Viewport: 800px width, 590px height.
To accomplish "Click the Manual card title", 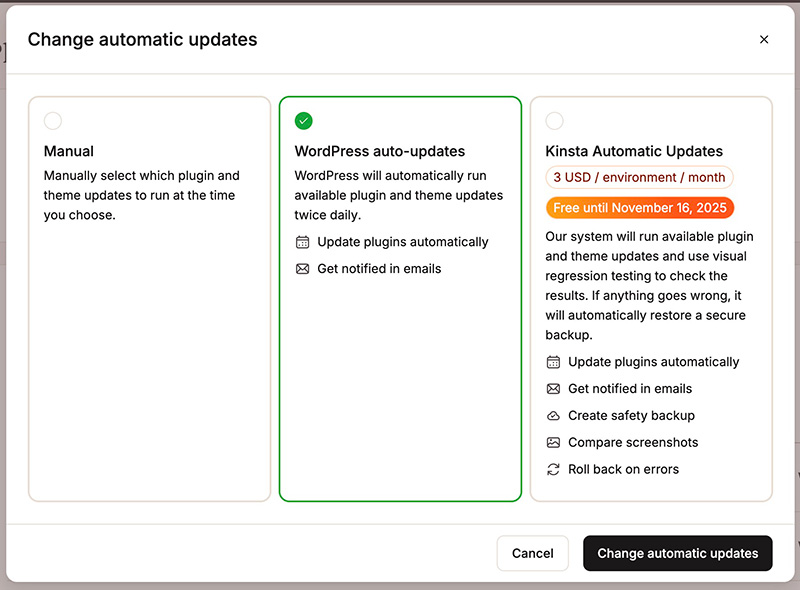I will (69, 151).
